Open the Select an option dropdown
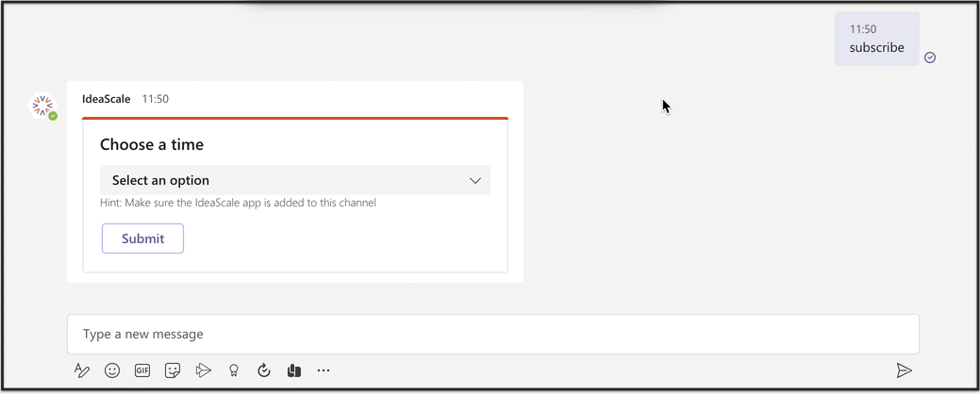This screenshot has width=980, height=394. tap(295, 180)
